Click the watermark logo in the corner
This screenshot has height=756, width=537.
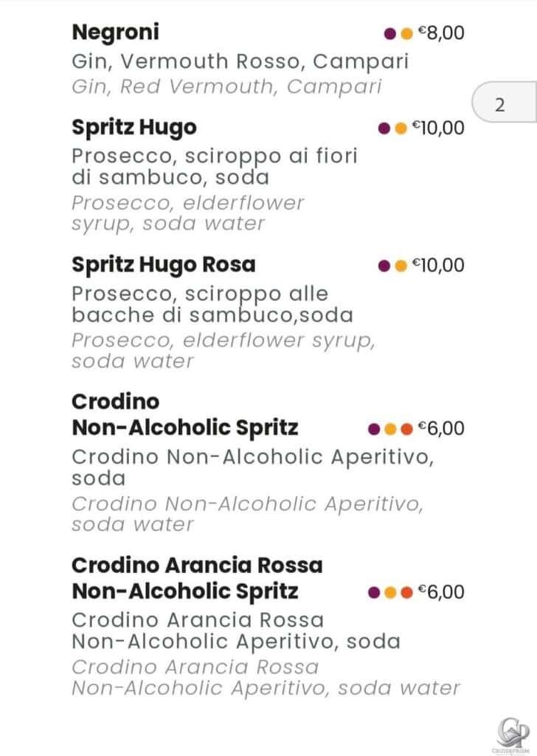[x=513, y=735]
